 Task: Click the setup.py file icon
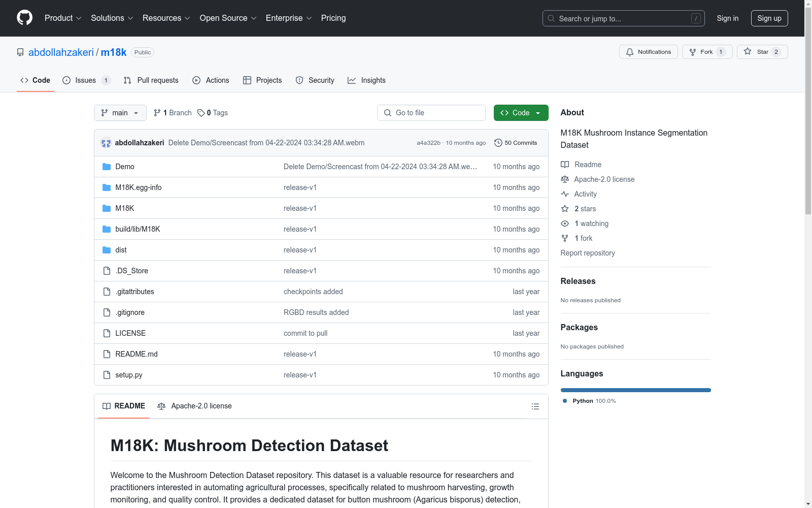point(107,375)
